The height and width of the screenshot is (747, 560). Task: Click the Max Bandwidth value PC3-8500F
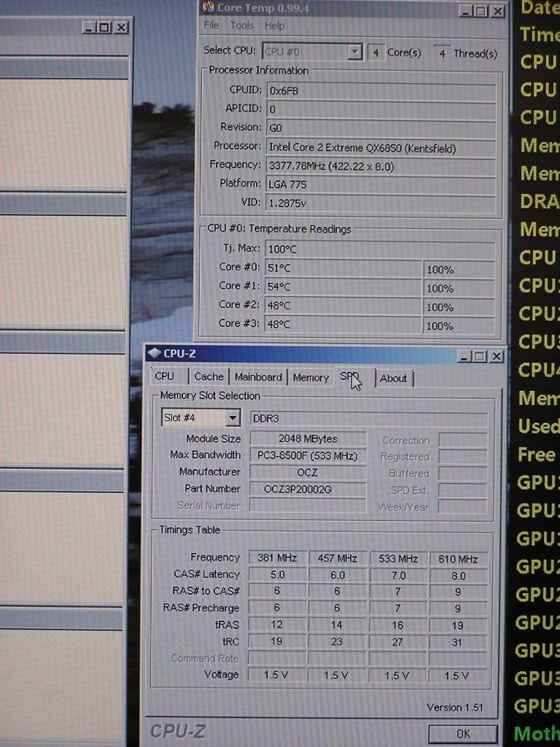point(308,456)
